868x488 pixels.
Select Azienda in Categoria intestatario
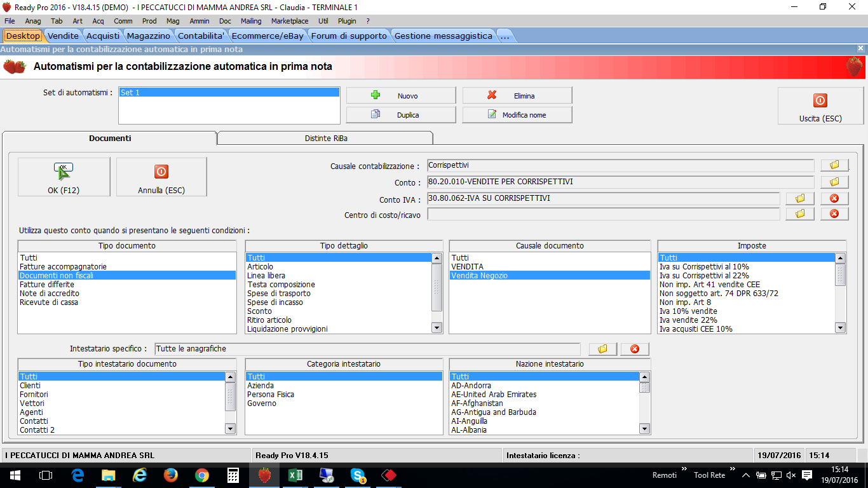click(x=344, y=386)
